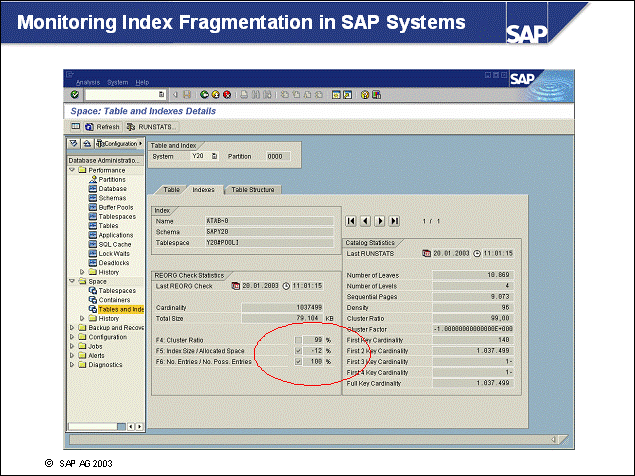The height and width of the screenshot is (476, 635).
Task: Expand the Backup and Recovery folder
Action: (x=72, y=327)
